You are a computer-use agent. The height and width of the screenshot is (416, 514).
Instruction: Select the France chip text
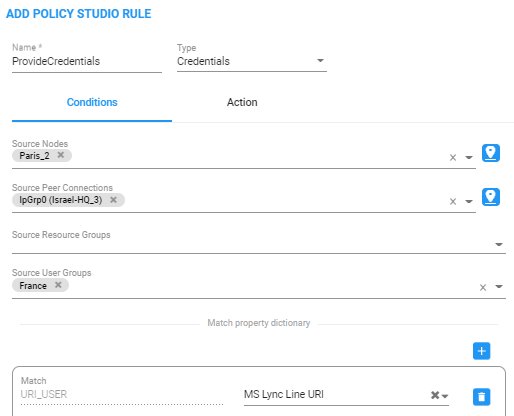pos(33,286)
